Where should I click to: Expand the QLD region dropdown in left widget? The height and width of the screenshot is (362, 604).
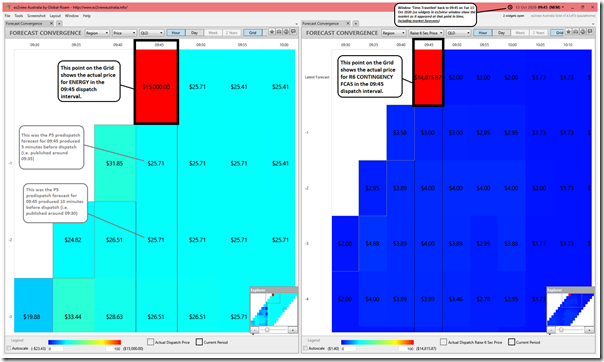(152, 33)
